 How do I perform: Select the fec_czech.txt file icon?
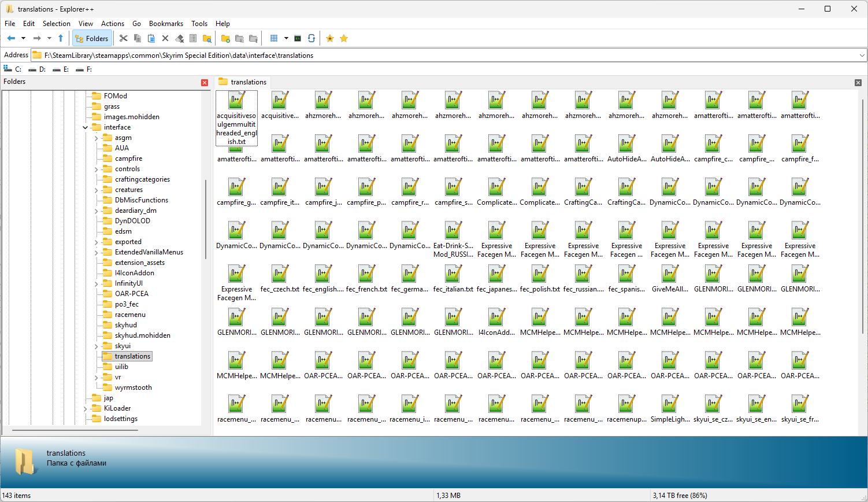pyautogui.click(x=280, y=274)
